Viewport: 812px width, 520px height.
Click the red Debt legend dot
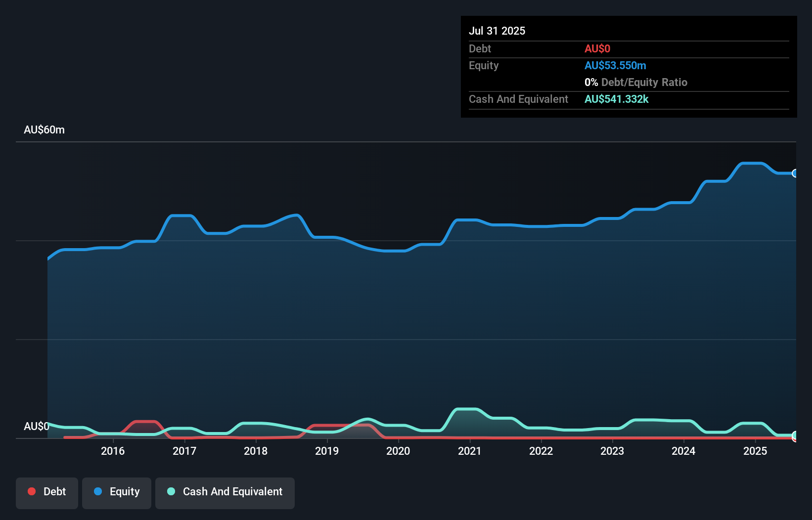[31, 491]
